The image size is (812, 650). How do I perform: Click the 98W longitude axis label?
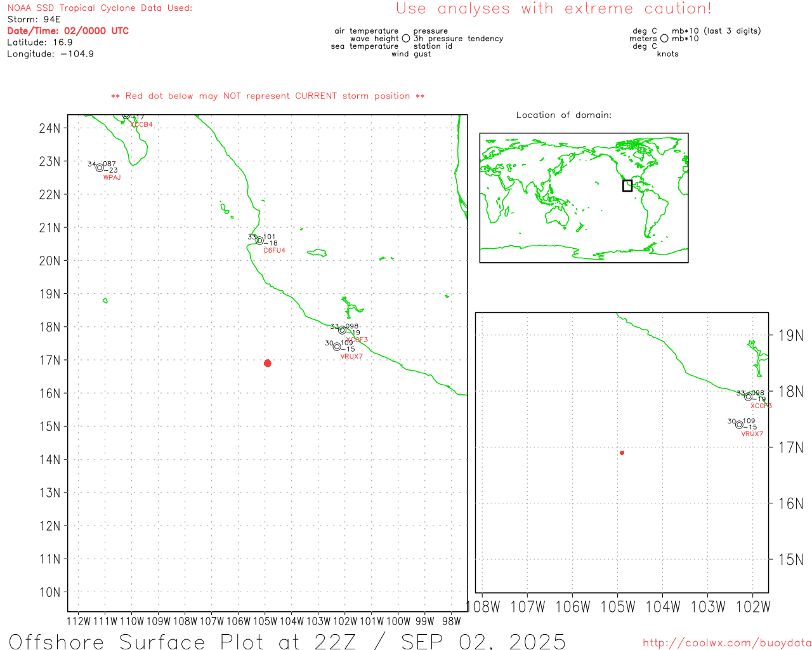click(x=452, y=621)
